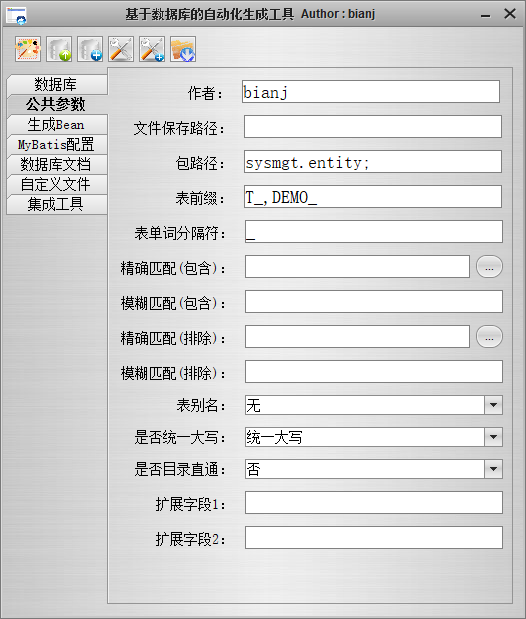526x619 pixels.
Task: Focus the 文件保存路径 input field
Action: tap(373, 127)
